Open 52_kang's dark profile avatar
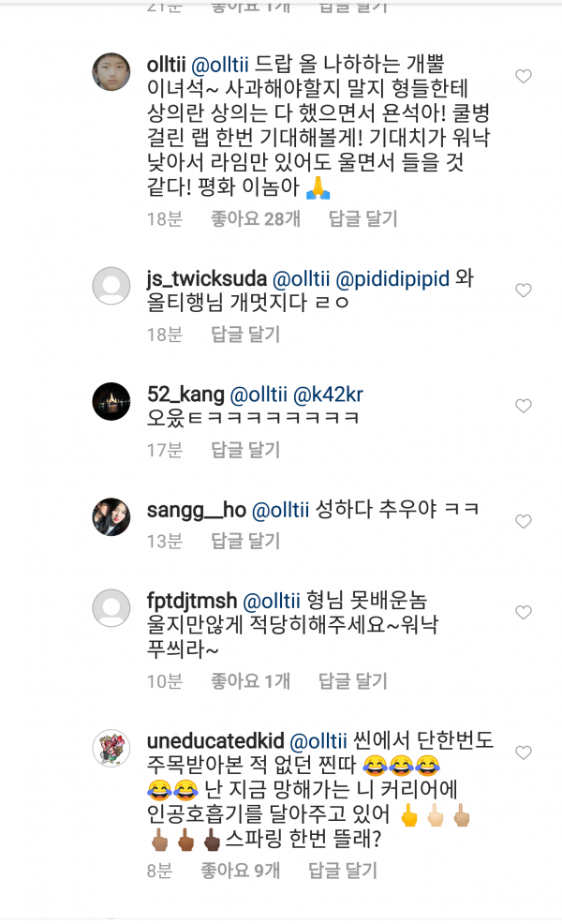 111,401
